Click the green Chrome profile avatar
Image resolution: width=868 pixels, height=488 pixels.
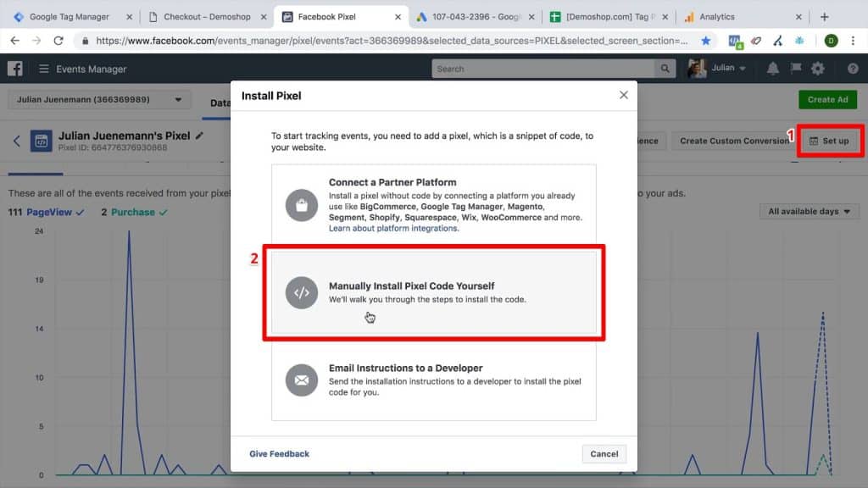[x=831, y=41]
